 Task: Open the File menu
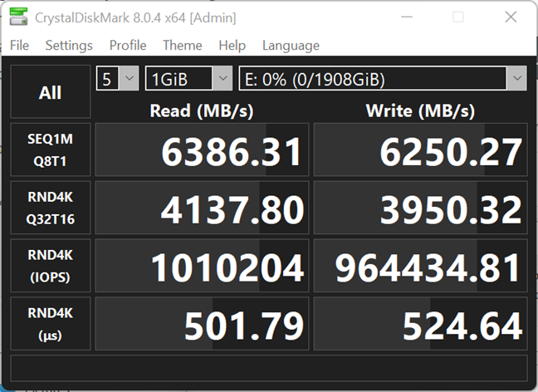click(19, 46)
